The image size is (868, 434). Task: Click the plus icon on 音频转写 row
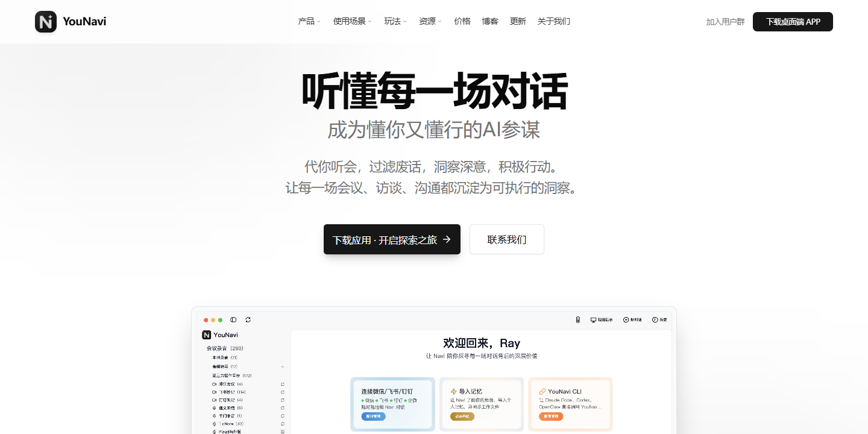[283, 366]
